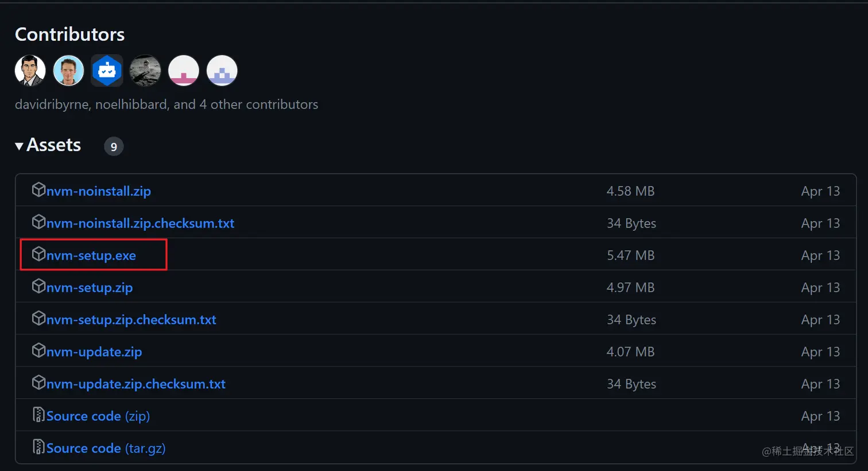
Task: Open nvm-update.zip.checksum.txt link
Action: point(136,384)
